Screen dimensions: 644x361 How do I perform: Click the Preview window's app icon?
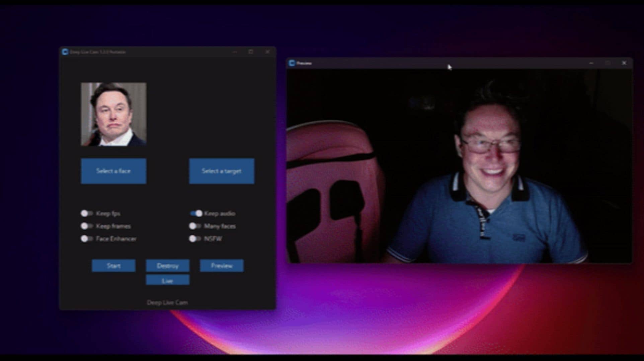point(292,63)
